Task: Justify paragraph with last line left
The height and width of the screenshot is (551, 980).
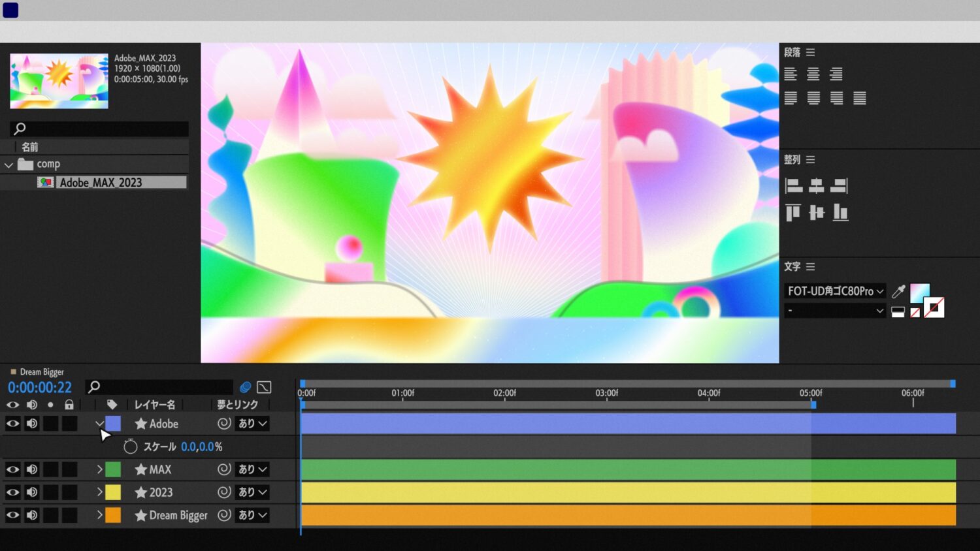Action: pyautogui.click(x=791, y=98)
